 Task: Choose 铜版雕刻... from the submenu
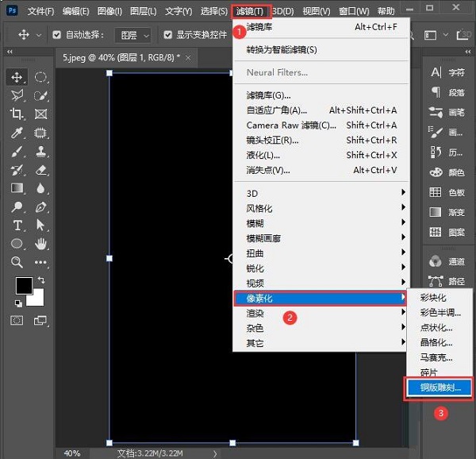[x=439, y=388]
